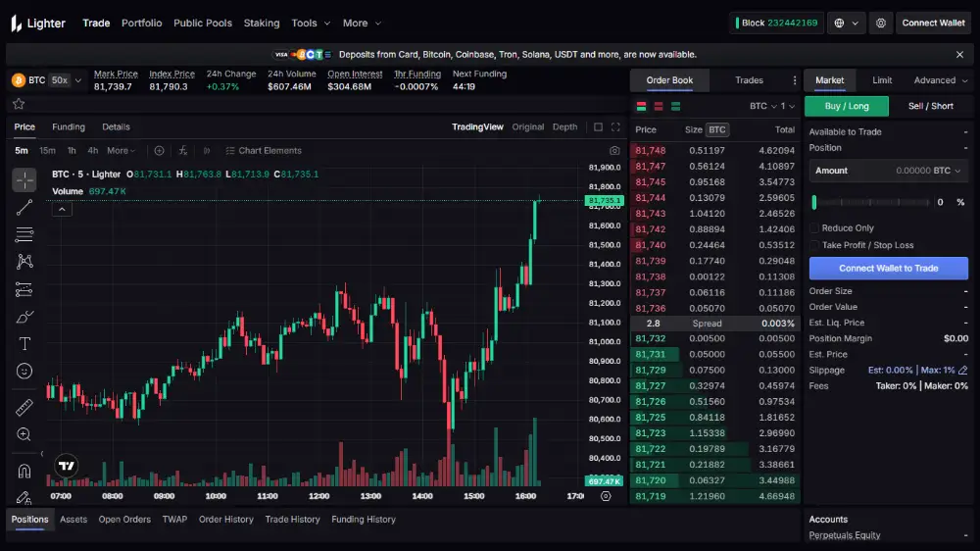
Task: Switch chart view to Depth
Action: click(x=565, y=126)
